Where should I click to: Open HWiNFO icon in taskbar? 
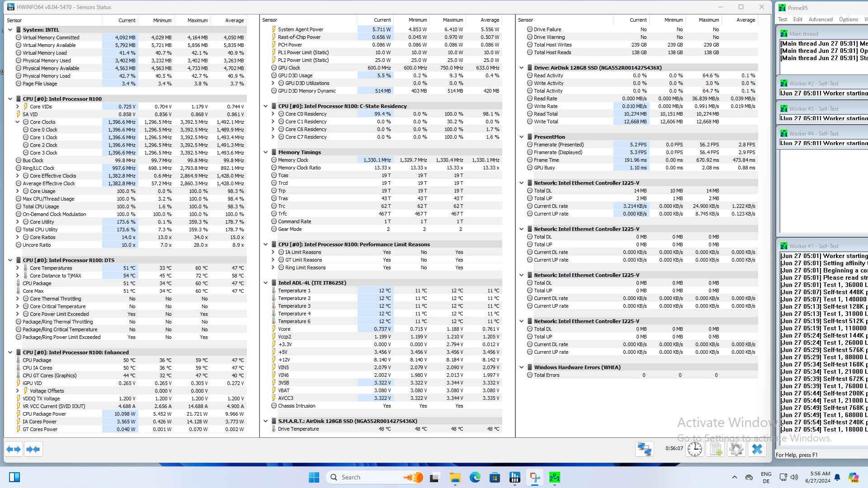point(514,477)
